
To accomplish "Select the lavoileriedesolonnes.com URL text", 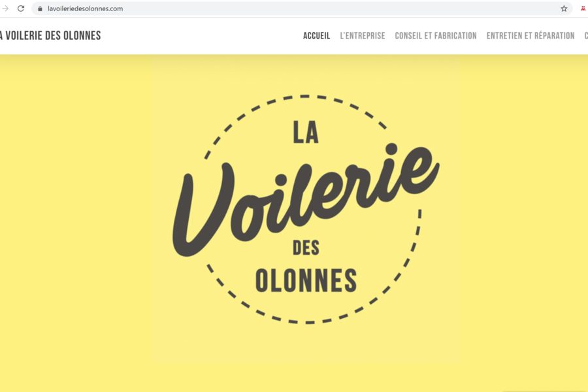I will pos(85,8).
